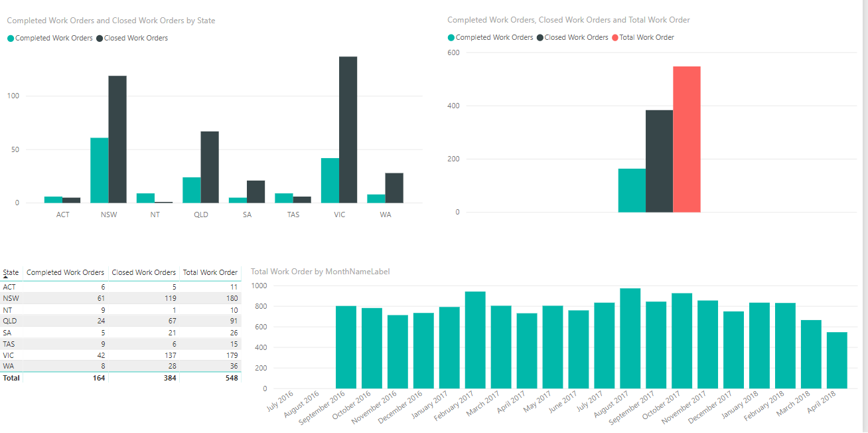Sort table by Completed Work Orders column header
868x433 pixels.
click(x=65, y=272)
